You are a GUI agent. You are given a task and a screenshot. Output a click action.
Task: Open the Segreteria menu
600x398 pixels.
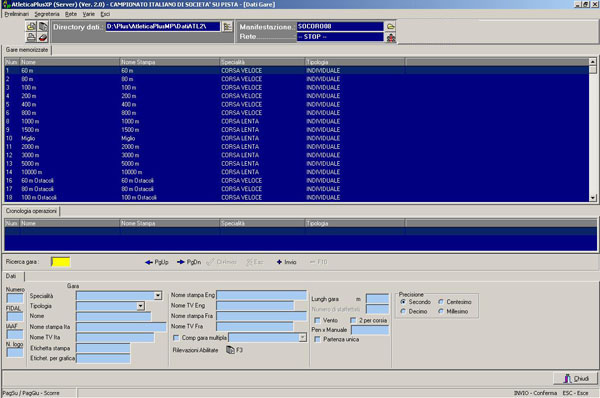pos(47,14)
